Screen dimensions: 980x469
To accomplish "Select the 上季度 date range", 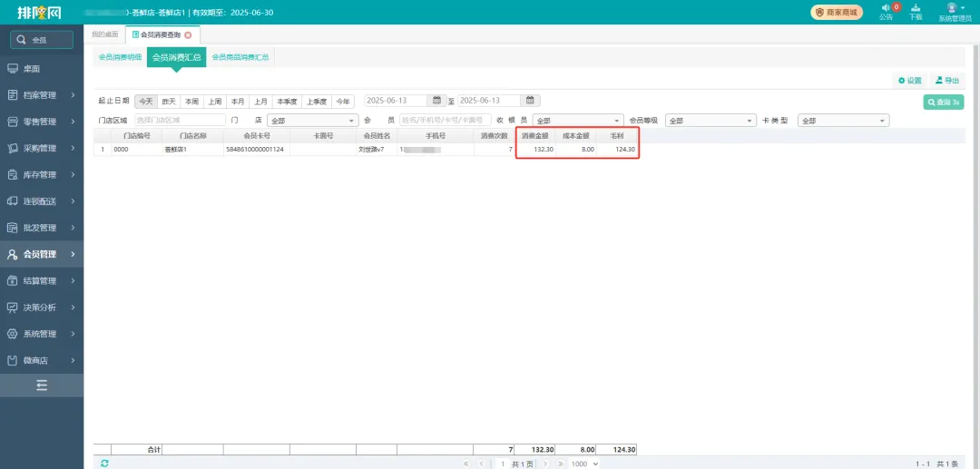I will click(x=317, y=102).
